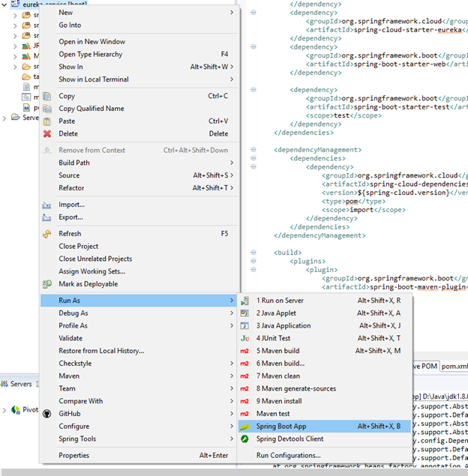This screenshot has width=468, height=476.
Task: Click the Export icon
Action: click(x=46, y=217)
